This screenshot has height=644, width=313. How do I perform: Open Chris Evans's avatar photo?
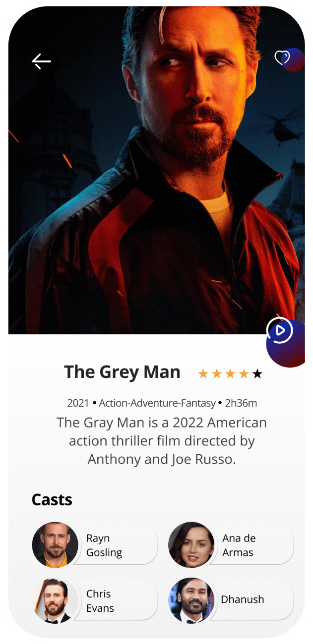55,600
